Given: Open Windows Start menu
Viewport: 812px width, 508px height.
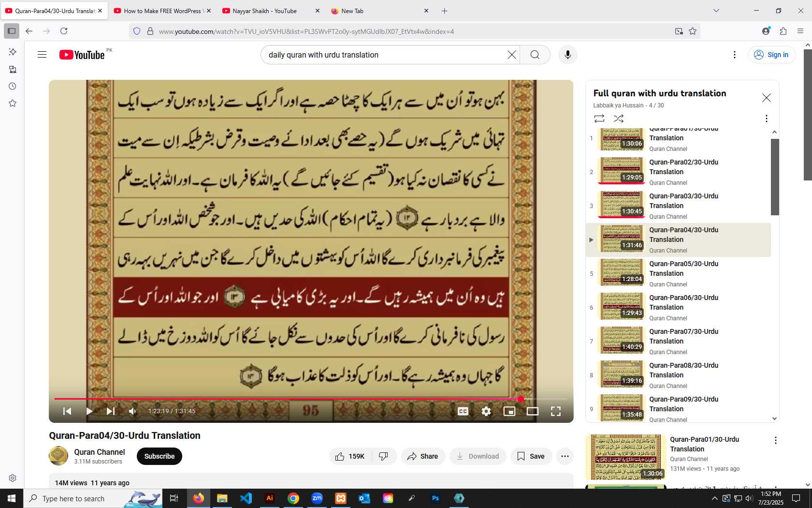Looking at the screenshot, I should click(x=12, y=498).
